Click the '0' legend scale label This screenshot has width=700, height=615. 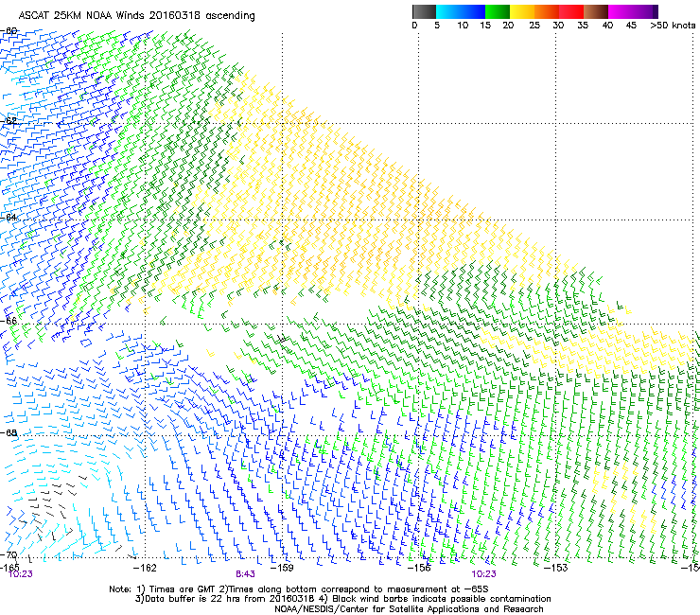414,26
